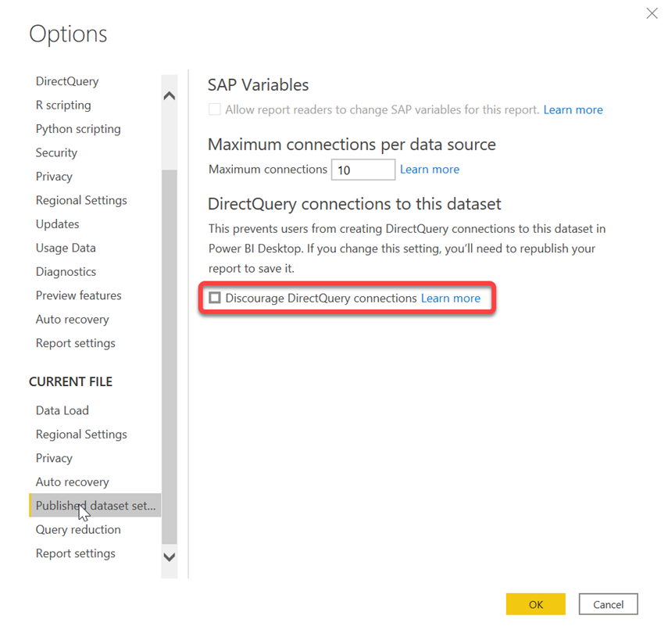Viewport: 668px width, 644px height.
Task: Select the R scripting option
Action: (x=63, y=106)
